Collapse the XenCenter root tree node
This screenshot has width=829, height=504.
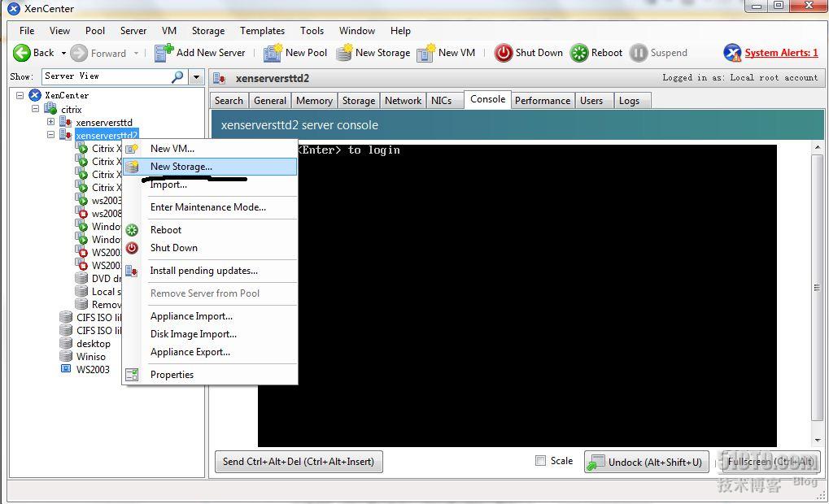[20, 96]
